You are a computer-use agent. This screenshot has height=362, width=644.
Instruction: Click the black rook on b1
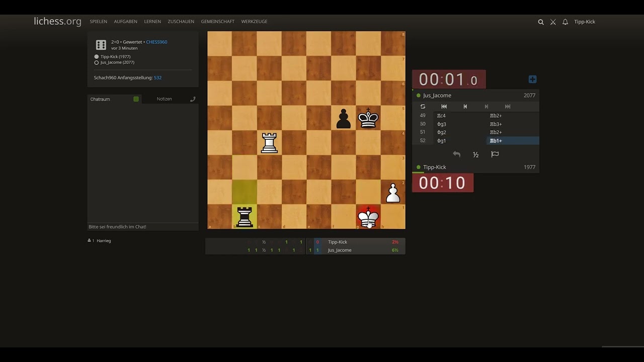pos(245,217)
